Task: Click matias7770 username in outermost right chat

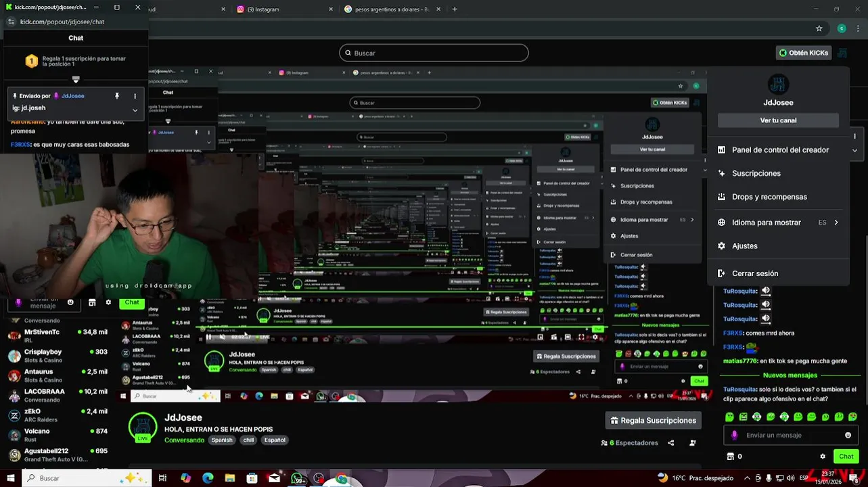Action: coord(739,361)
